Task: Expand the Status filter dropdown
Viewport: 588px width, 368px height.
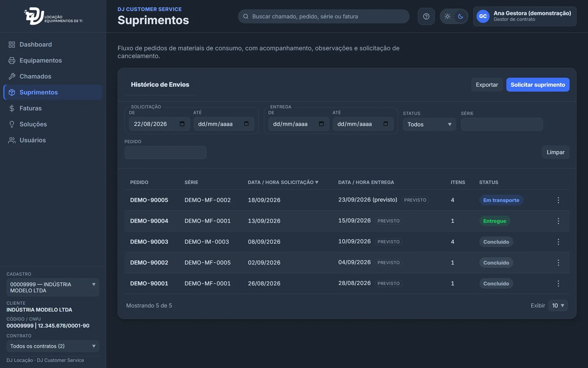Action: click(429, 124)
